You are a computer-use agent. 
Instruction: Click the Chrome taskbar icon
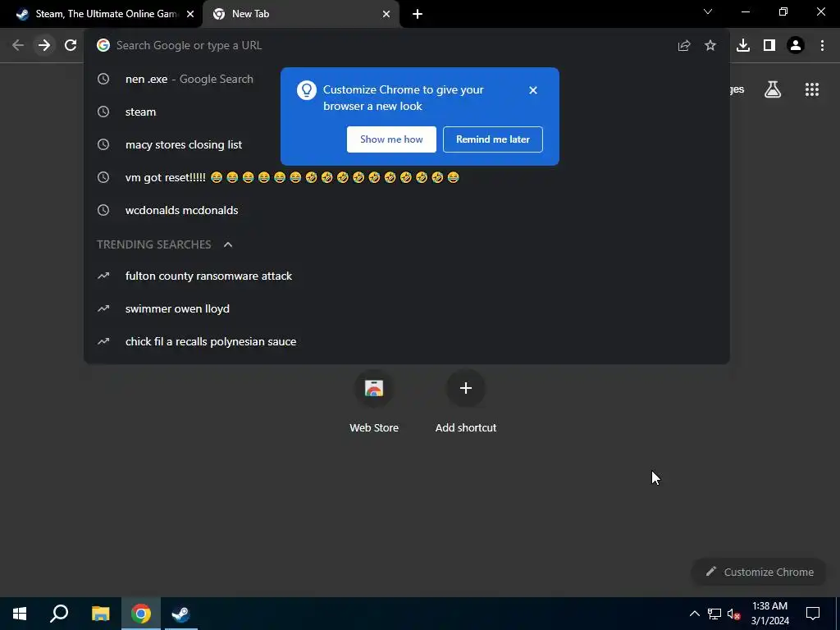141,614
